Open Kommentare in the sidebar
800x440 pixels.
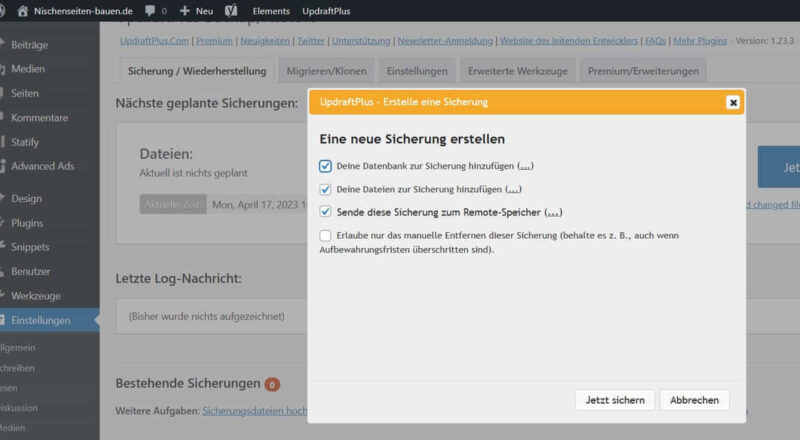coord(39,118)
